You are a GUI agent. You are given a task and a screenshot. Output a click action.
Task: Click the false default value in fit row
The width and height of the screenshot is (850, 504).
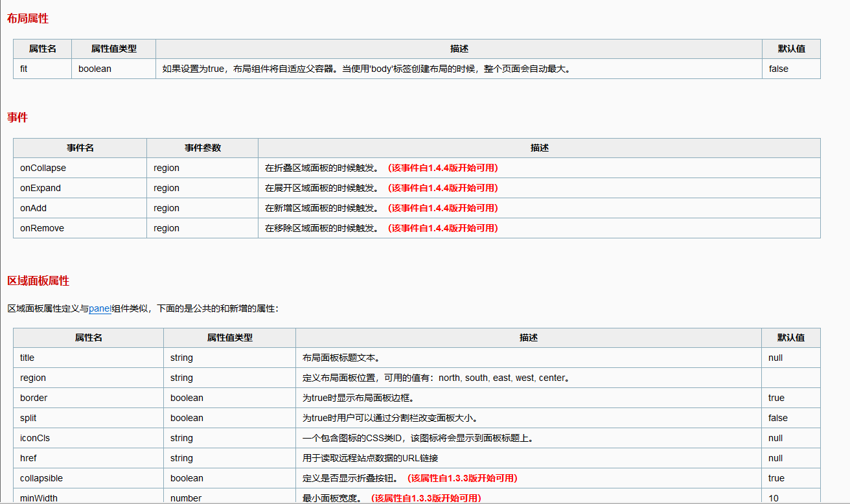[779, 69]
